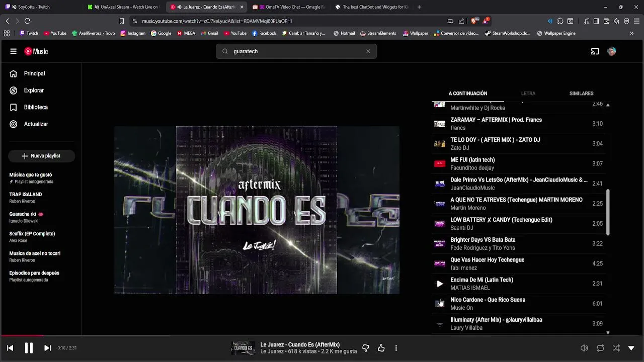This screenshot has width=644, height=362.
Task: Bookmark this page icon
Action: (121, 21)
